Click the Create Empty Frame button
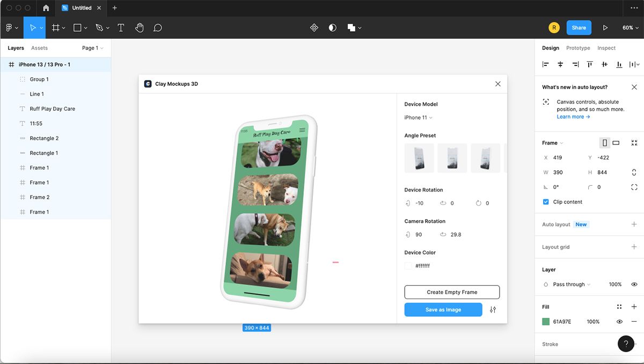The width and height of the screenshot is (644, 364). (452, 292)
